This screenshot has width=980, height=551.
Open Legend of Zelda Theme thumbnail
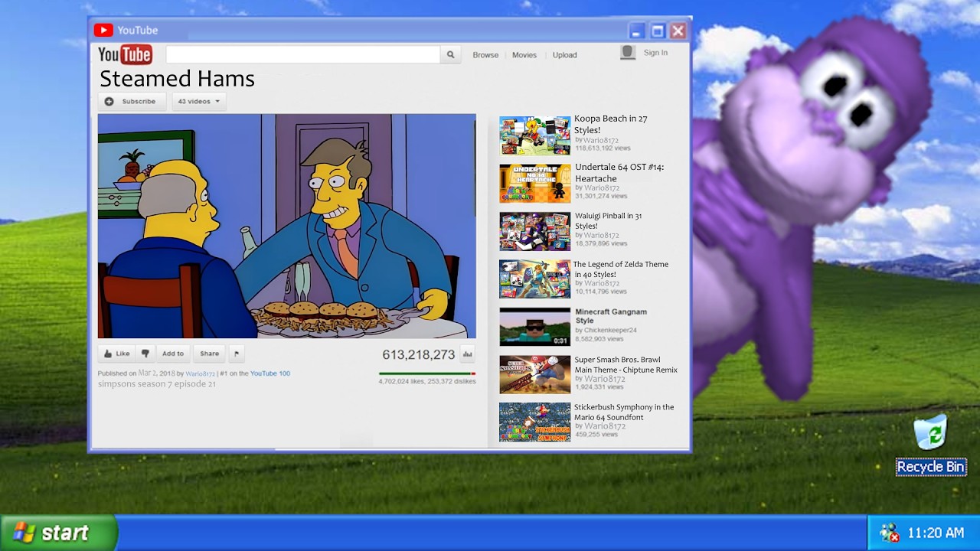(x=535, y=279)
